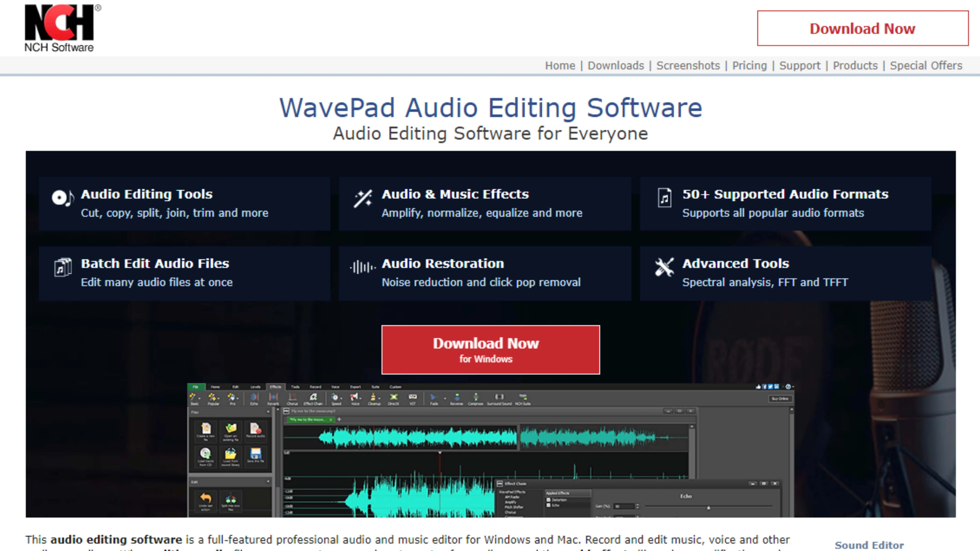Image resolution: width=980 pixels, height=551 pixels.
Task: Click the Facebook share icon in WavePad
Action: [764, 387]
